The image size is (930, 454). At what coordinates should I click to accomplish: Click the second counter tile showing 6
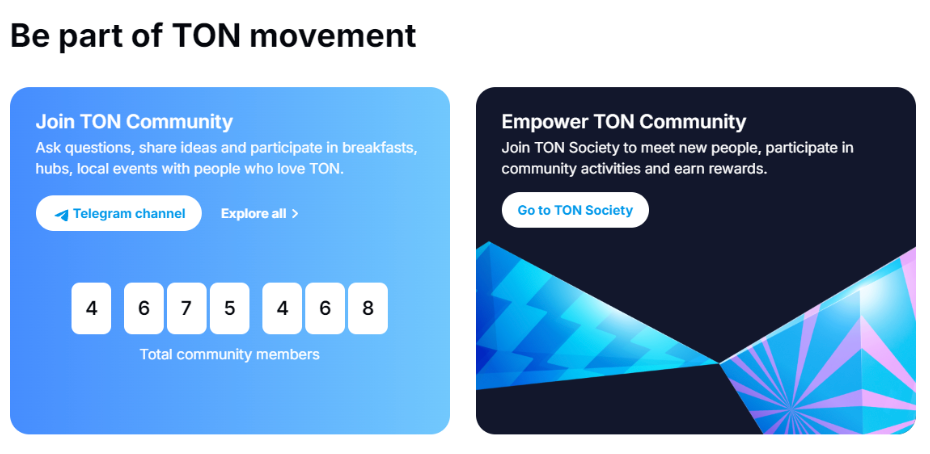[144, 309]
